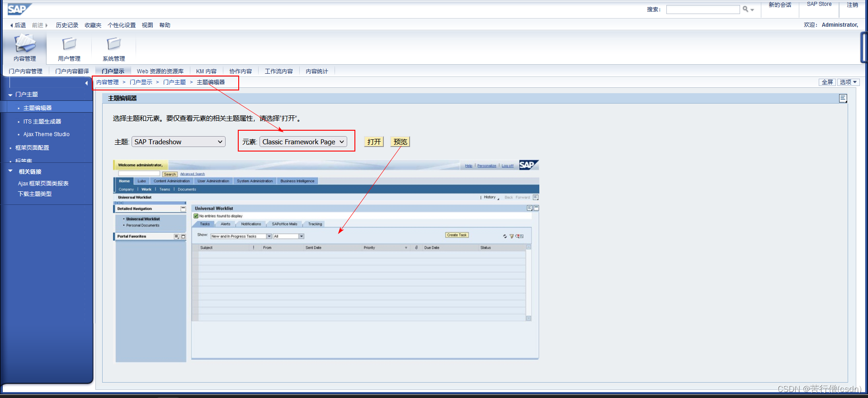Open the 收藏夹 favorites menu
Viewport: 868px width, 398px height.
pos(93,25)
